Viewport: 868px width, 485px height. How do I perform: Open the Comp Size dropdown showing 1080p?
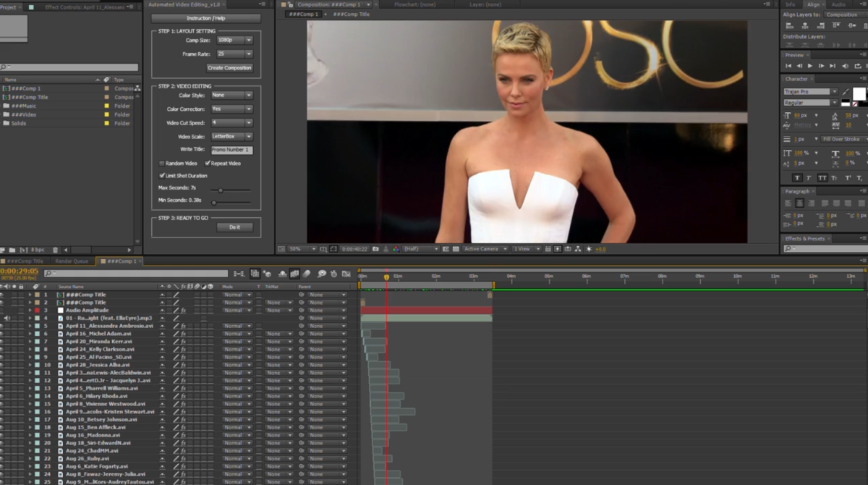point(231,40)
